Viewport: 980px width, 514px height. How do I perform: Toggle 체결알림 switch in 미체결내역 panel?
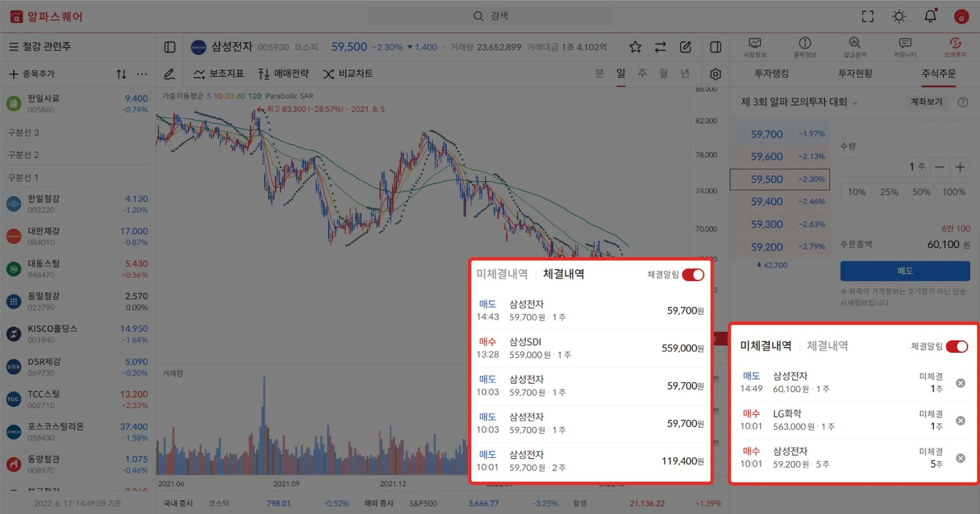[957, 346]
